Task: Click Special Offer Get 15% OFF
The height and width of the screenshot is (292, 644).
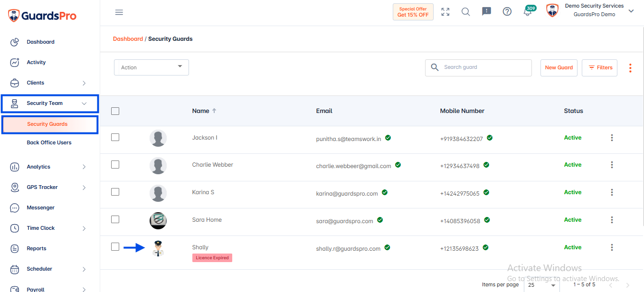Action: [413, 12]
